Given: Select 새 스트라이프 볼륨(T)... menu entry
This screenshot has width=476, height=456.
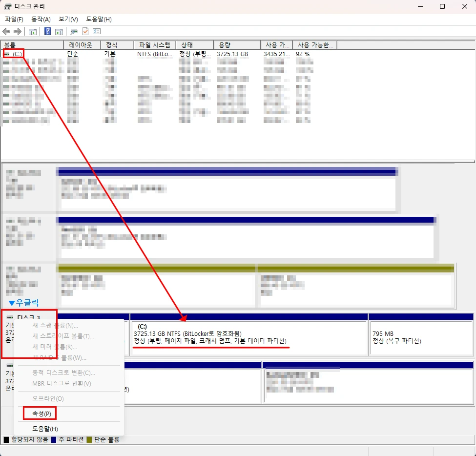Looking at the screenshot, I should click(x=63, y=336).
